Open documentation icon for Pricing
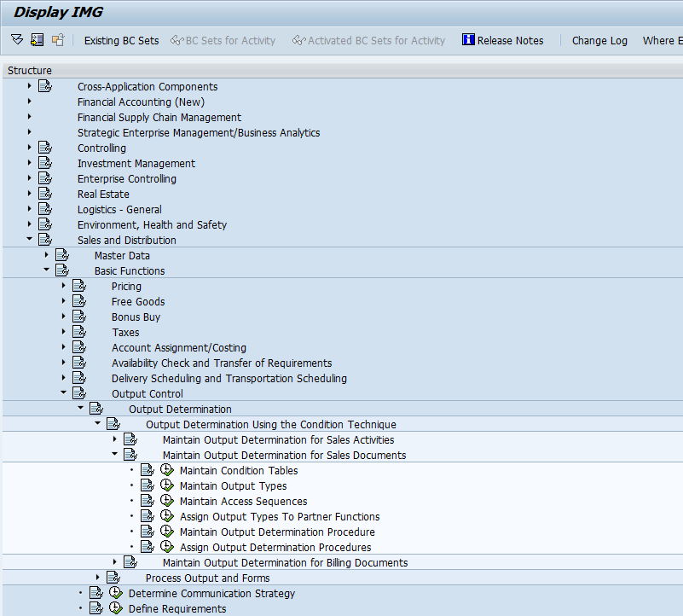Screen dimensions: 683x616 [x=78, y=286]
